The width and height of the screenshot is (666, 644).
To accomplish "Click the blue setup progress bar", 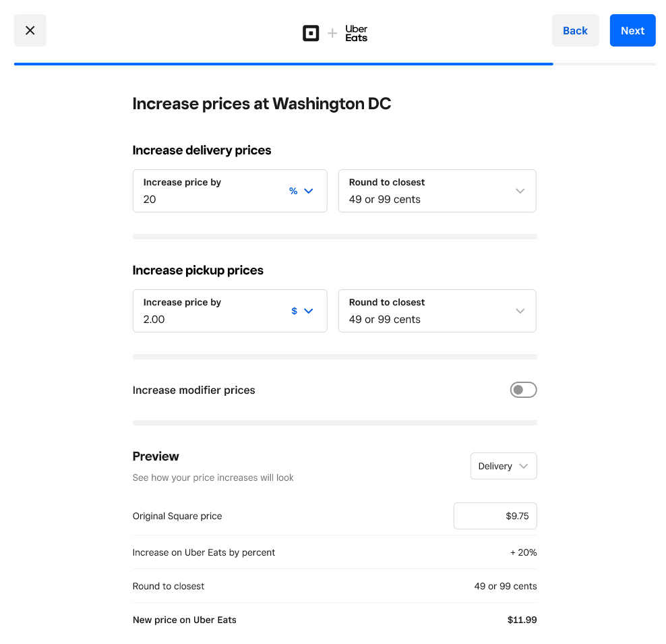I will point(283,64).
